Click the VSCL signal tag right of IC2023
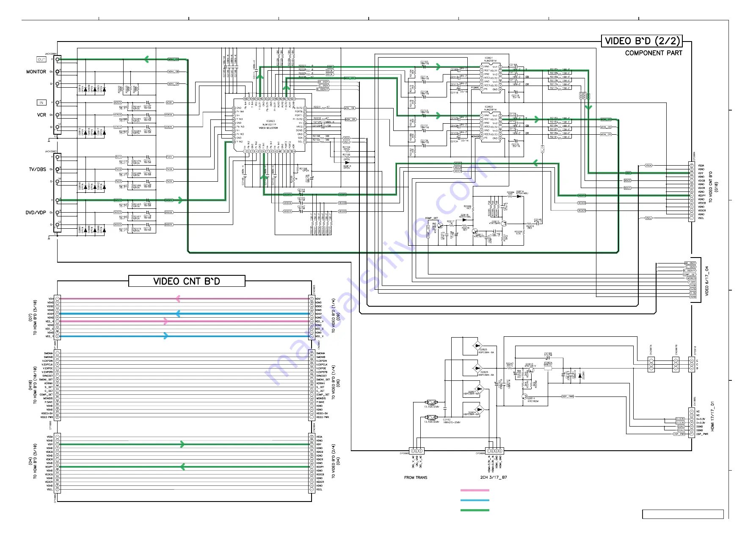The height and width of the screenshot is (535, 756). [347, 142]
